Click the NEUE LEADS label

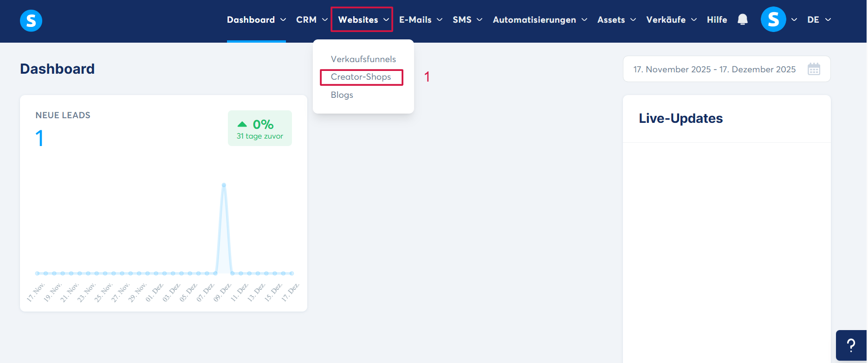[x=63, y=115]
